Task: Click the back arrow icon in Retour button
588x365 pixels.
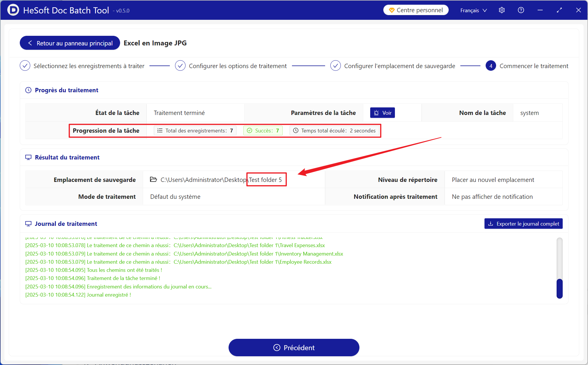Action: [30, 43]
